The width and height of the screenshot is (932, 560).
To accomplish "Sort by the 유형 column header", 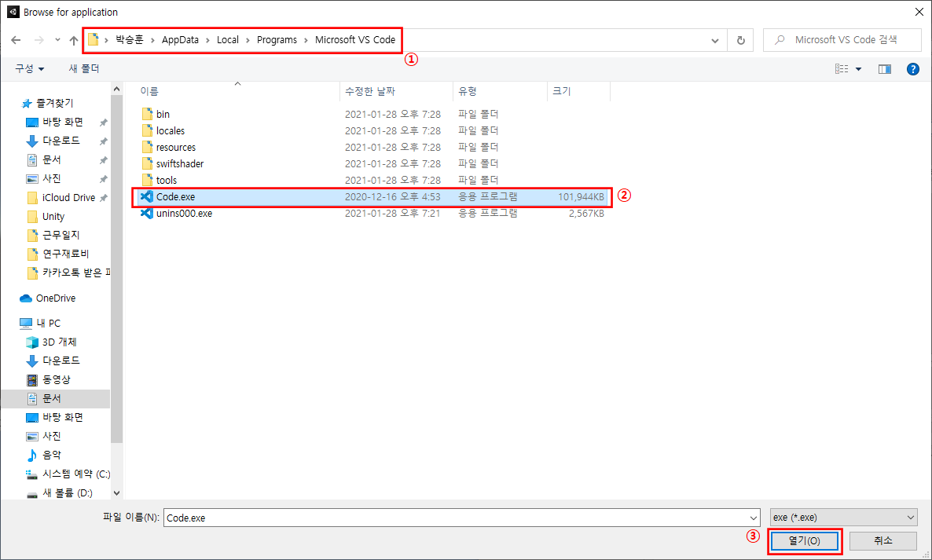I will (468, 91).
